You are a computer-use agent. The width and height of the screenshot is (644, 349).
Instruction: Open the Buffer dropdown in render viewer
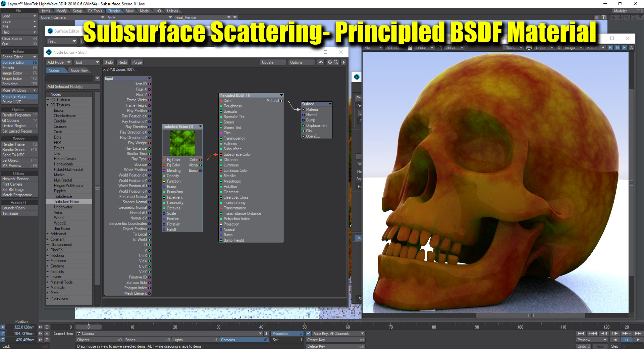pyautogui.click(x=596, y=48)
